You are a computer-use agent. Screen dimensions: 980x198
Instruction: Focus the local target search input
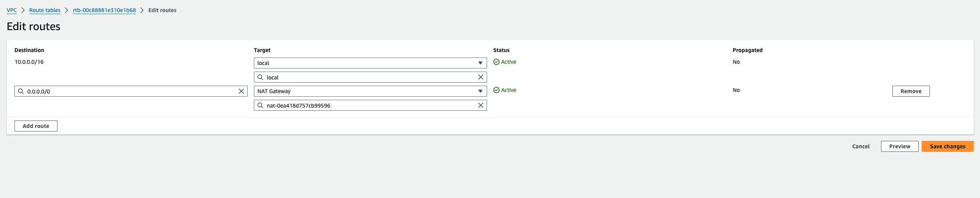370,77
